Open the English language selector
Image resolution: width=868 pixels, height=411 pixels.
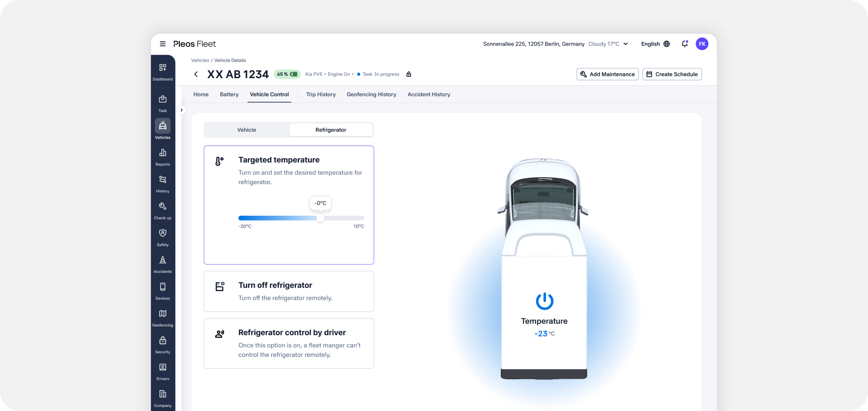click(x=655, y=44)
